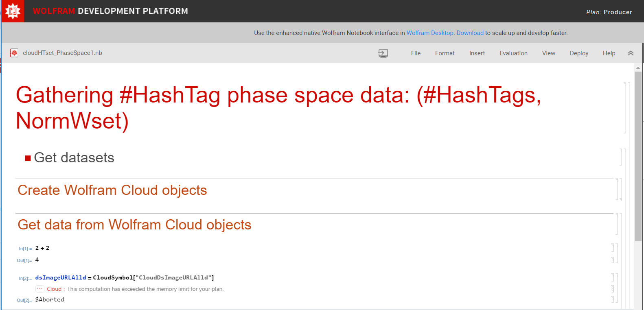
Task: Click the Out[2]= cell label
Action: (x=24, y=300)
